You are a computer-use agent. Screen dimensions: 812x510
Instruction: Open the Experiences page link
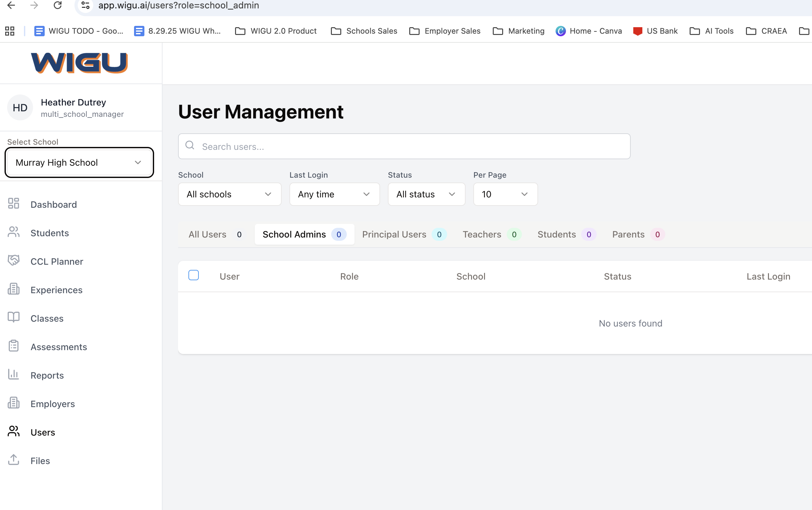[x=56, y=290]
